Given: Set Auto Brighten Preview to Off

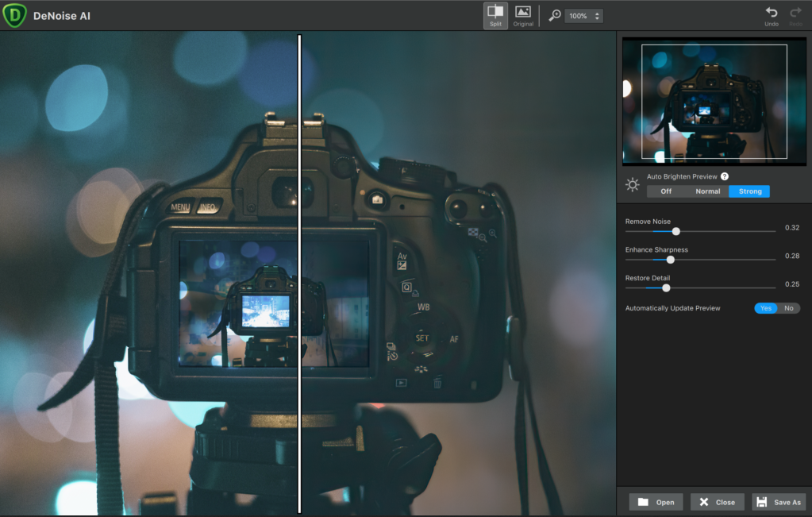Looking at the screenshot, I should coord(666,191).
